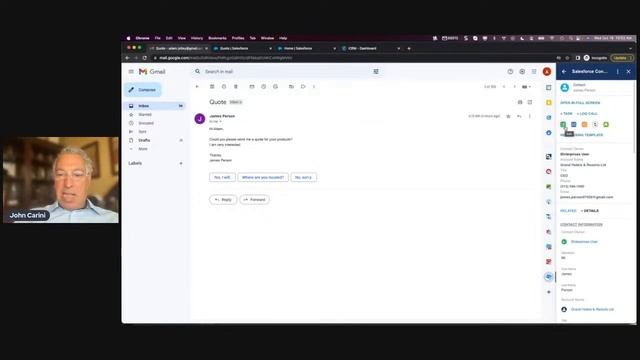Open Salesforce panel more options
This screenshot has width=640, height=360.
click(x=618, y=71)
